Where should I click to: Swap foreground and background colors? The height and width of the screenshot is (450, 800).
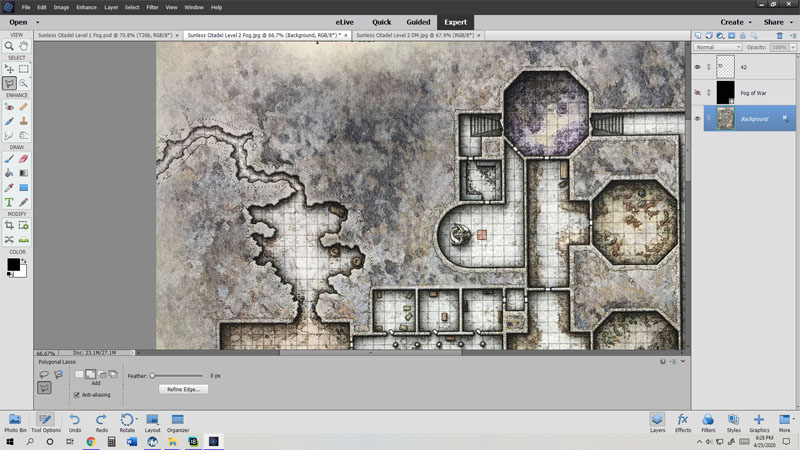(x=23, y=261)
